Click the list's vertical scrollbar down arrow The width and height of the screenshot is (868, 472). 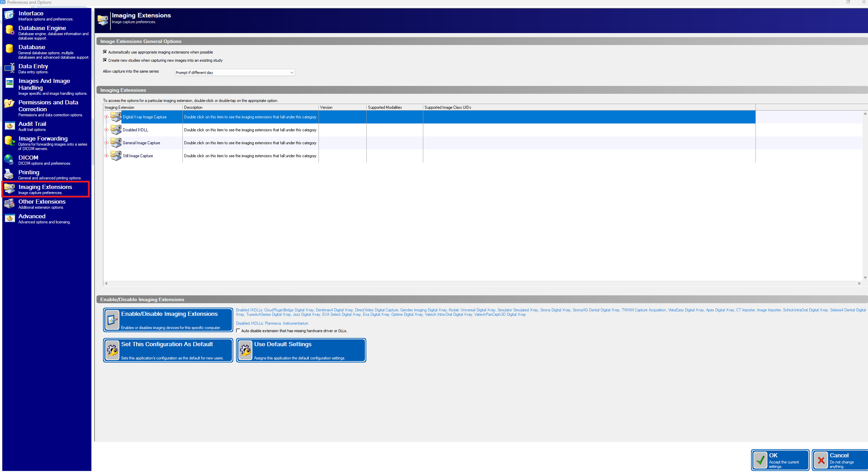click(865, 278)
